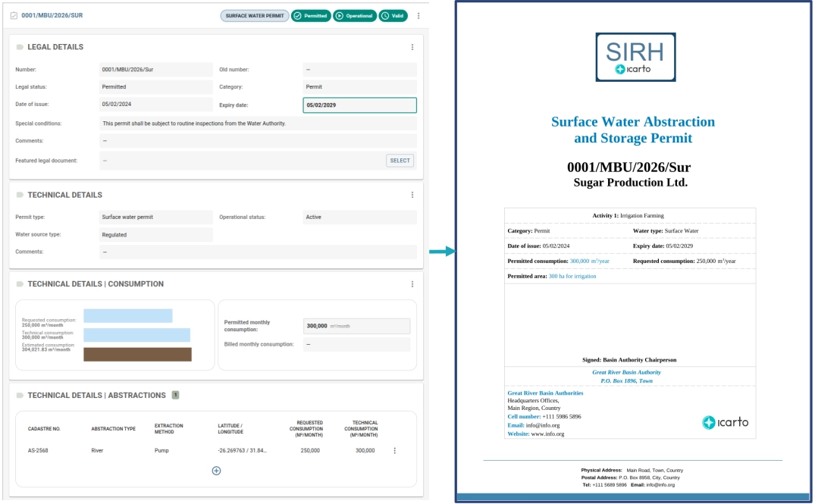Click the Pump extraction method cell
This screenshot has width=815, height=504.
161,451
